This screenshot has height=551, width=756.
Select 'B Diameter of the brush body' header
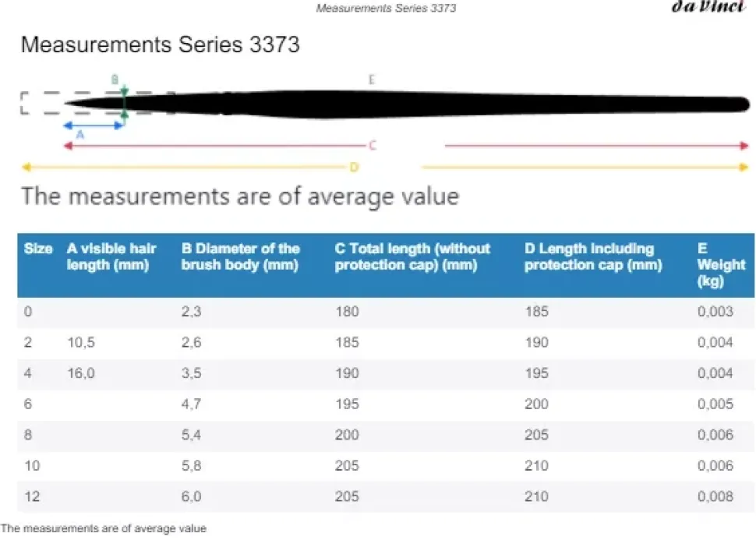pyautogui.click(x=240, y=256)
